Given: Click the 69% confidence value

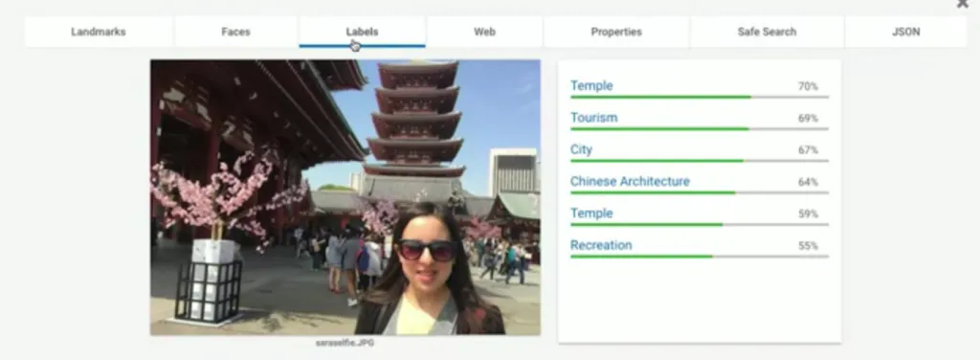Looking at the screenshot, I should click(x=808, y=119).
